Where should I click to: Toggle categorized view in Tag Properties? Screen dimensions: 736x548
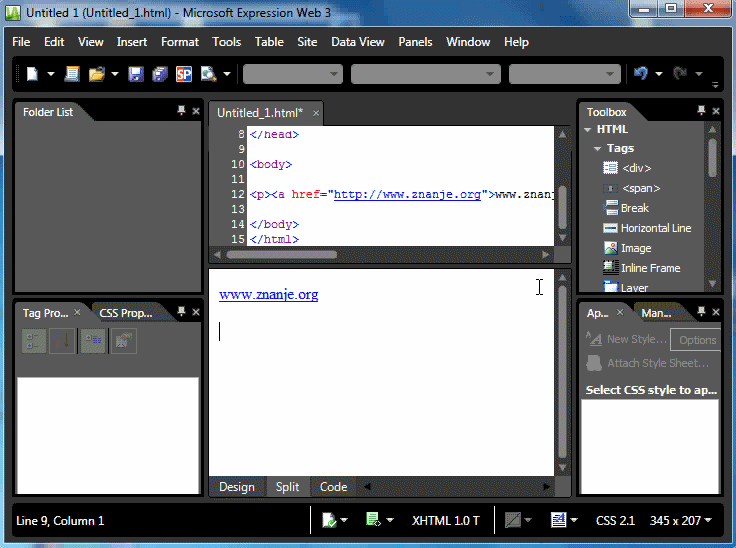(x=33, y=341)
